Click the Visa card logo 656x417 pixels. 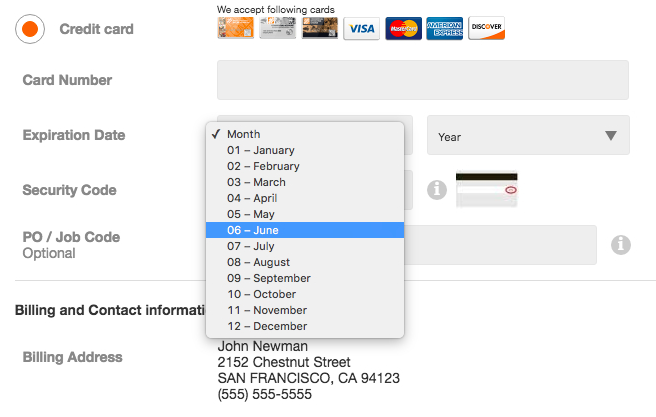(361, 28)
